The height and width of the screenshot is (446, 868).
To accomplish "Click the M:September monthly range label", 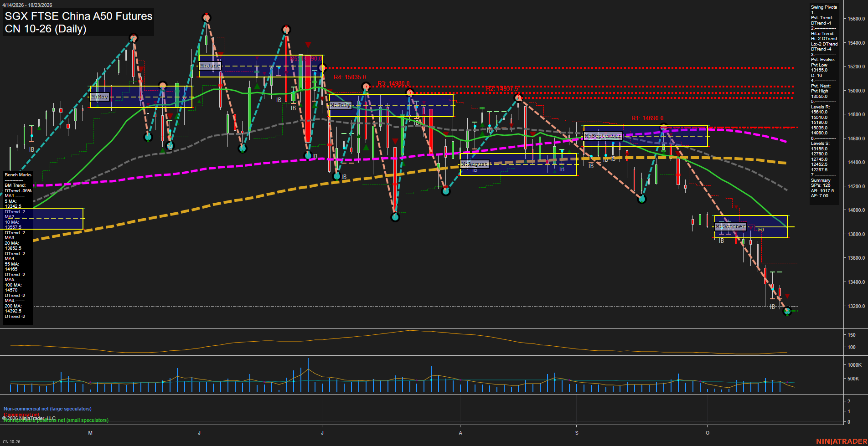I will coord(603,136).
